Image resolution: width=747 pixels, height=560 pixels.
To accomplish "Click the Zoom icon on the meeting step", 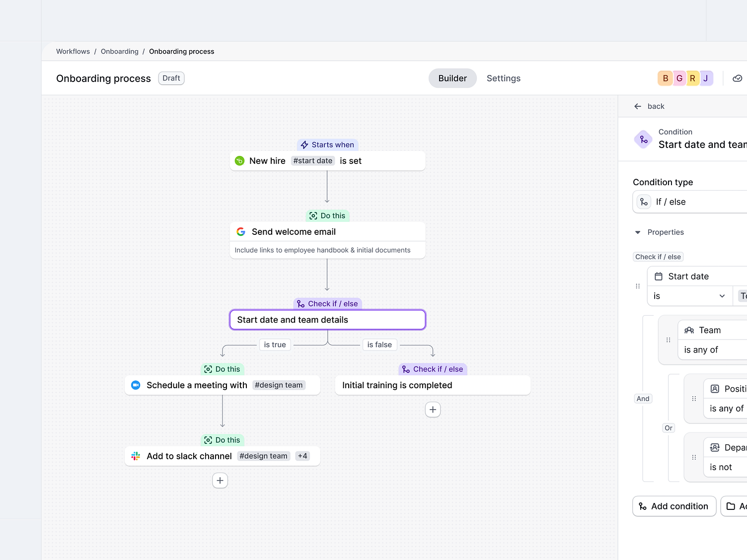I will coord(136,385).
